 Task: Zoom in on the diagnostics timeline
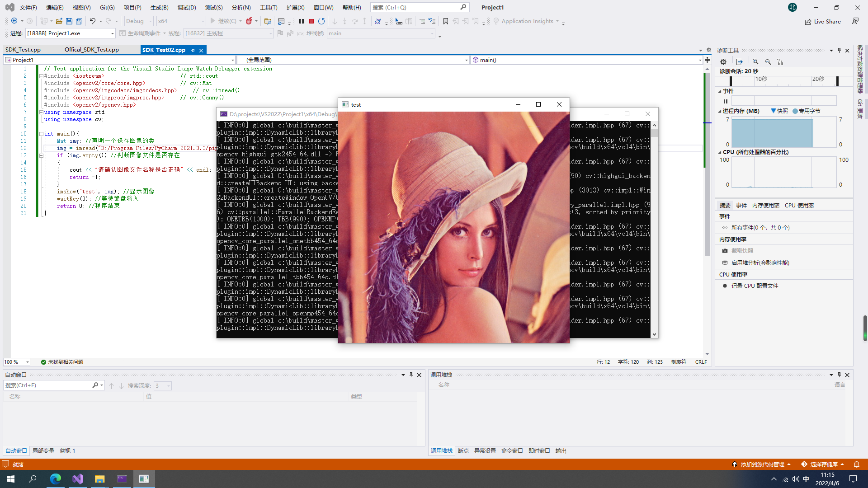pos(755,62)
